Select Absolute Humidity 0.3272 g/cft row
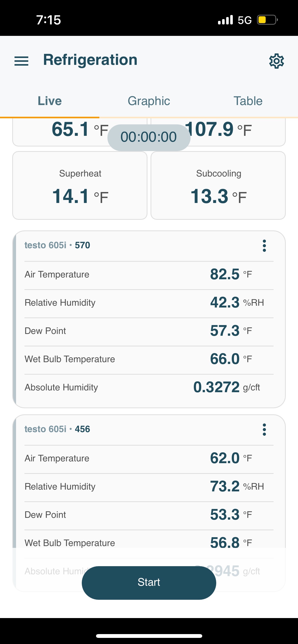This screenshot has height=644, width=298. 149,388
